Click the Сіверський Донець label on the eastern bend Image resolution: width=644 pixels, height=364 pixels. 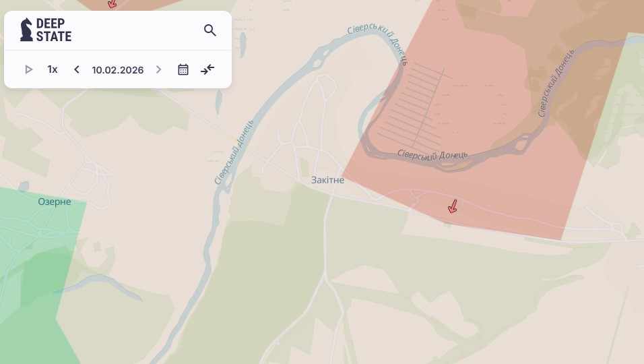[556, 84]
